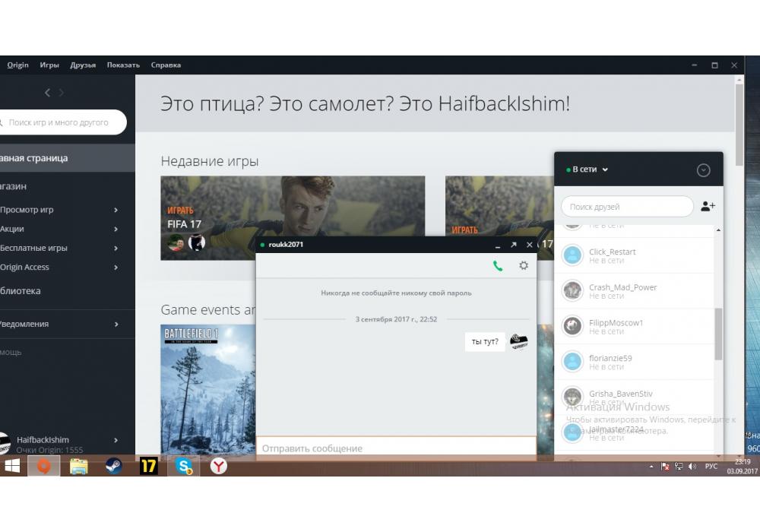Click the sender avatar beside 'ты тут?'
760x532 pixels.
click(x=518, y=341)
